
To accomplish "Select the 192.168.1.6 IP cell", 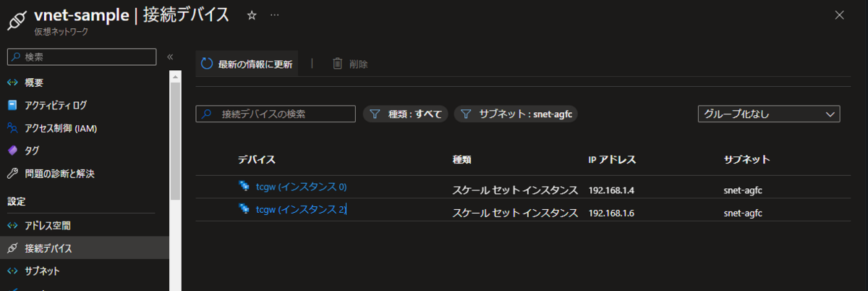I will [x=612, y=213].
